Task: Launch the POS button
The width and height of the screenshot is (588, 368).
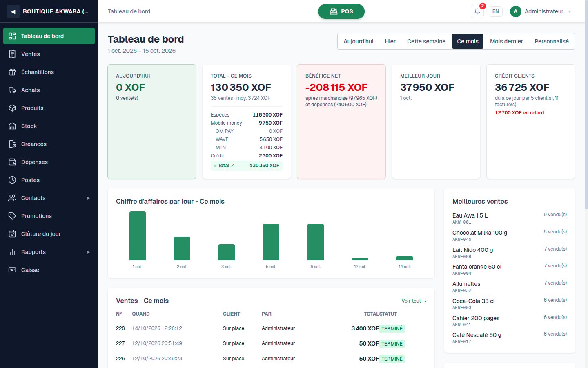Action: [341, 11]
